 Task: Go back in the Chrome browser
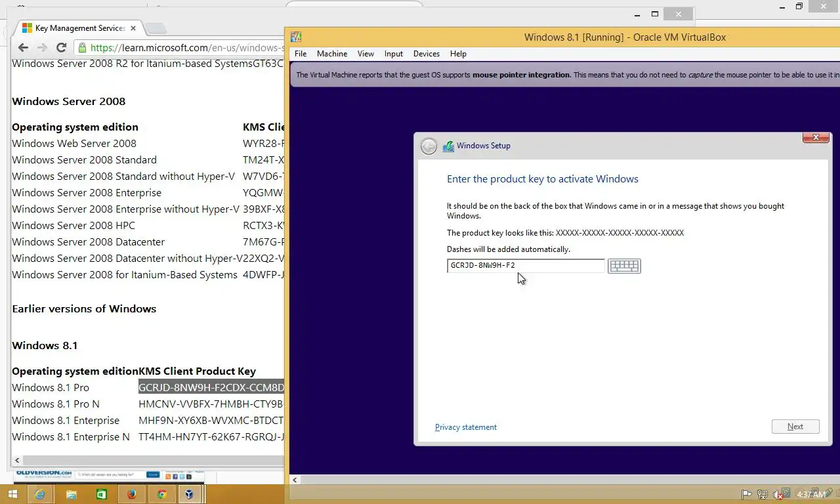23,47
